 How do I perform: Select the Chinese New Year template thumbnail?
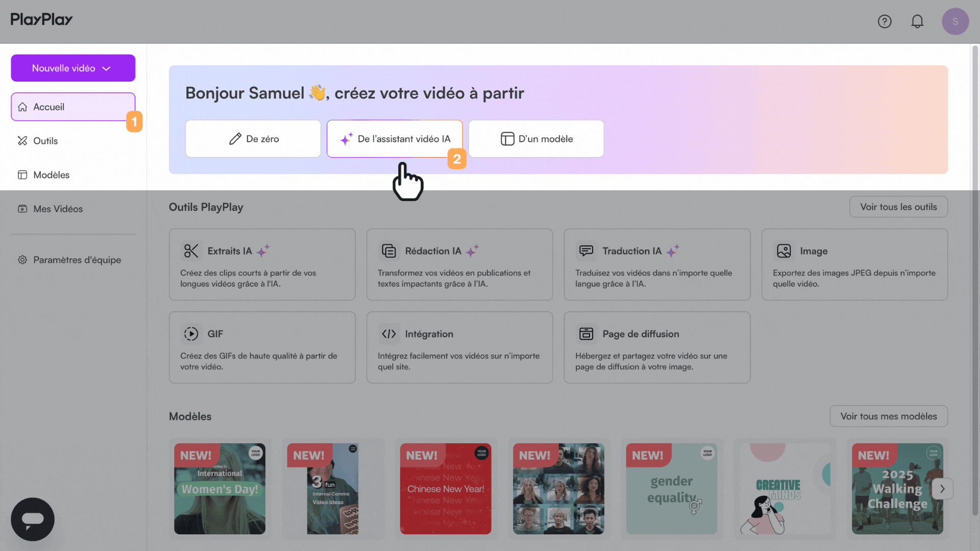(446, 489)
